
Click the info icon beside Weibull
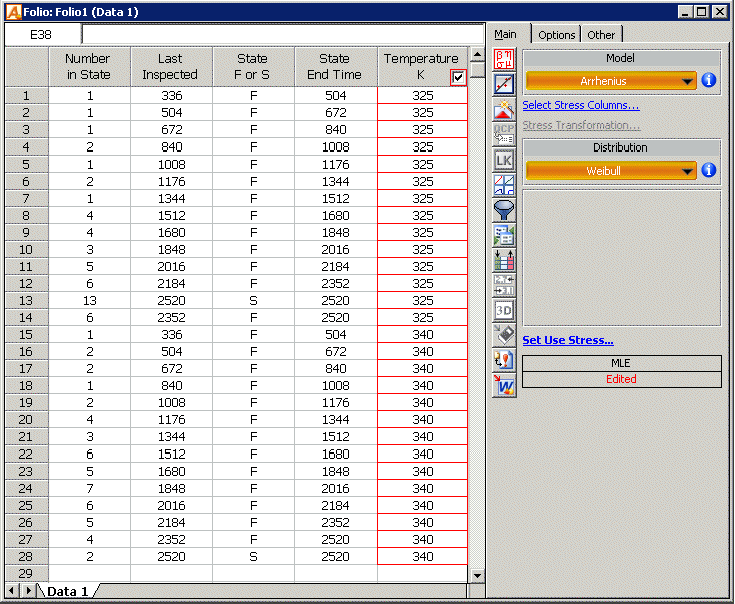[709, 170]
